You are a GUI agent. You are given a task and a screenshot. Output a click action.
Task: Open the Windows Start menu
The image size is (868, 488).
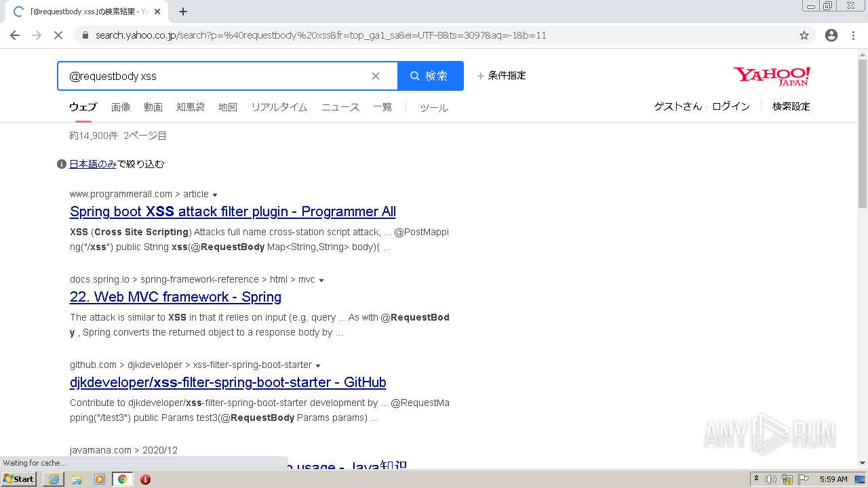pyautogui.click(x=19, y=479)
